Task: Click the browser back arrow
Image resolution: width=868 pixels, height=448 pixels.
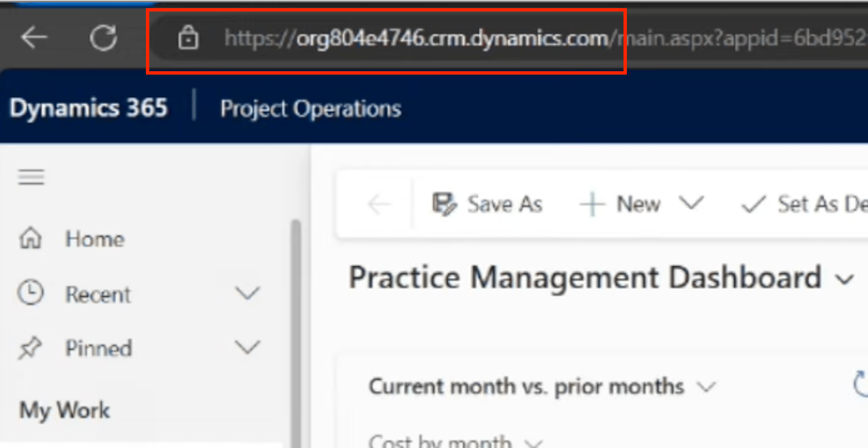Action: 34,38
